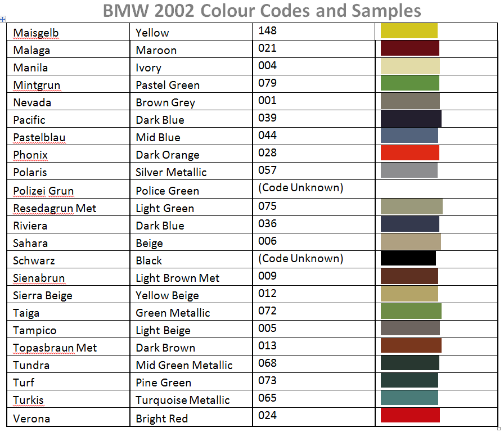The width and height of the screenshot is (504, 432).
Task: Select the Manila ivory colour sample
Action: (x=410, y=66)
